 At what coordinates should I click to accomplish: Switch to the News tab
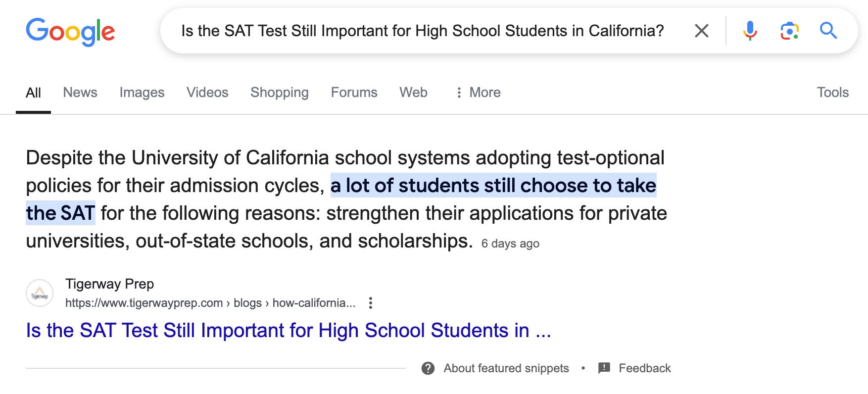(x=80, y=93)
